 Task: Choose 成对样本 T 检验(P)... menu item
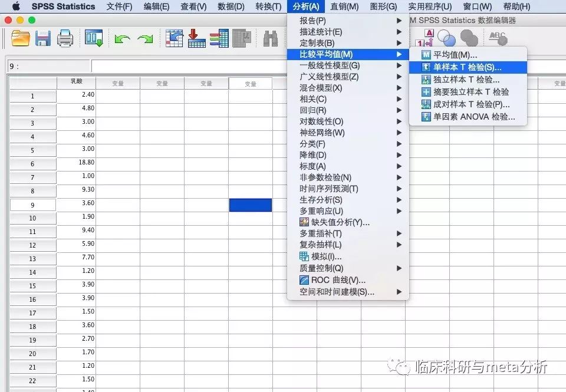(468, 104)
